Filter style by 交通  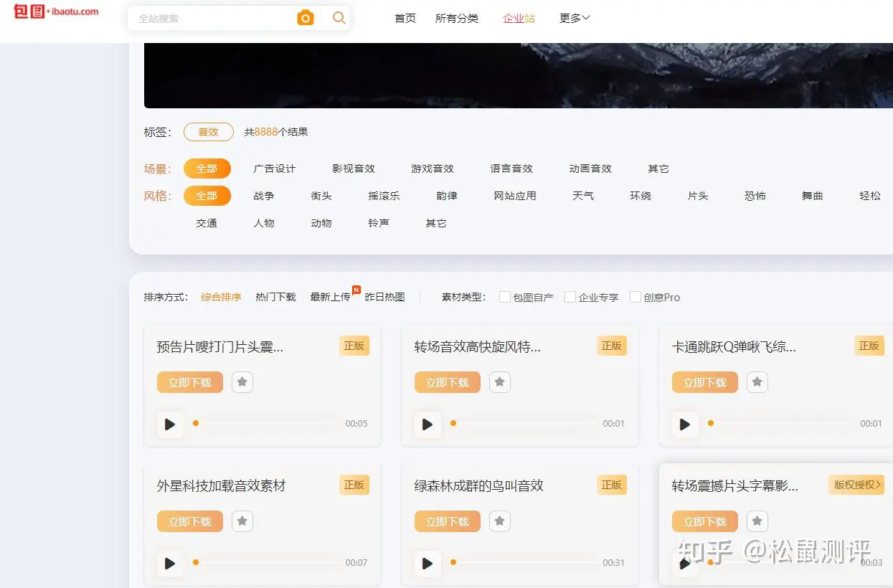click(x=207, y=223)
